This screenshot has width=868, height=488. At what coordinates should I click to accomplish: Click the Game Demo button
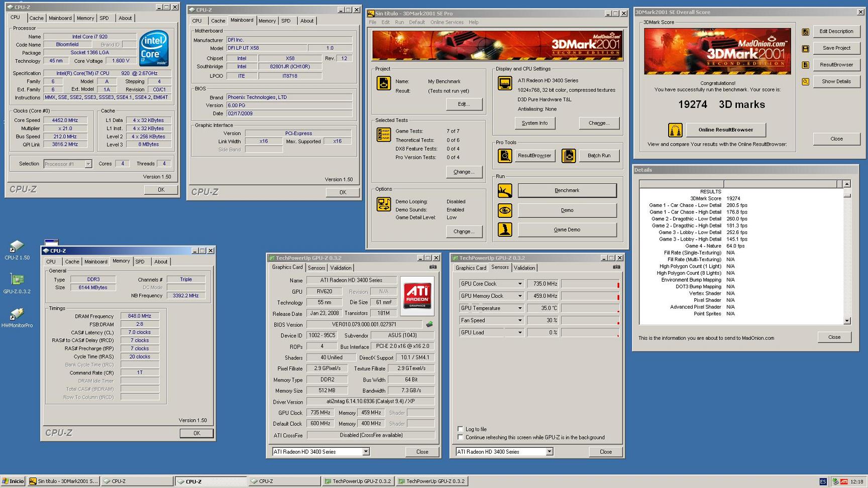tap(567, 230)
